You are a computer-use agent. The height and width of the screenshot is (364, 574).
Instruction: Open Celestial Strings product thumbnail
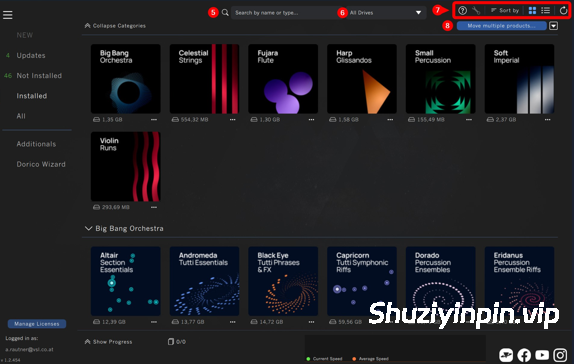pos(204,79)
